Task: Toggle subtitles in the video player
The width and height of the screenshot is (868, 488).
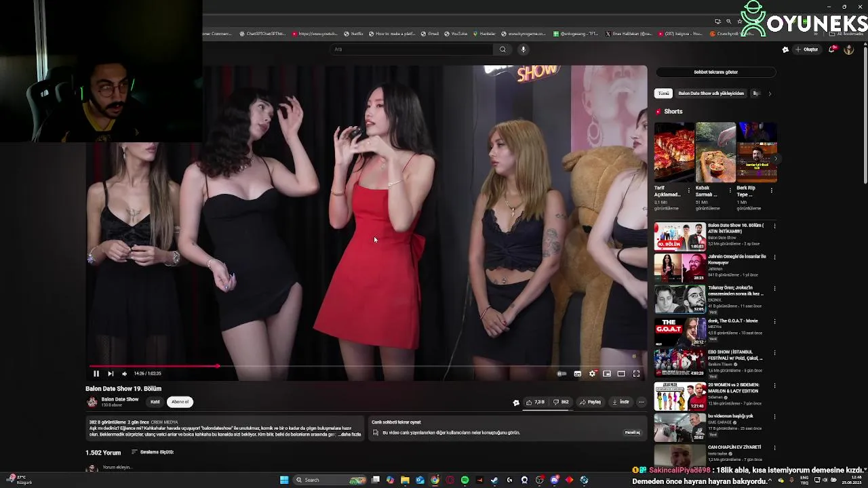Action: click(x=577, y=373)
